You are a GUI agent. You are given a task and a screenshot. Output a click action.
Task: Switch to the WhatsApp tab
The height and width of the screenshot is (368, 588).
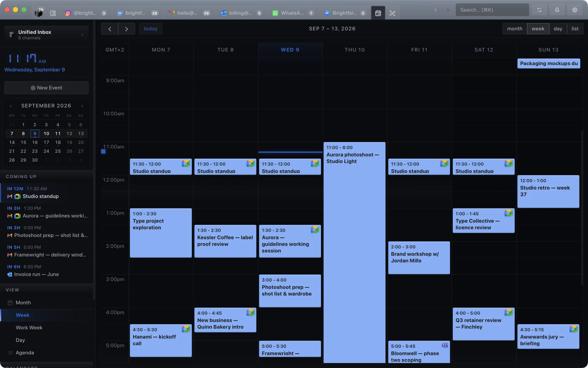point(293,13)
